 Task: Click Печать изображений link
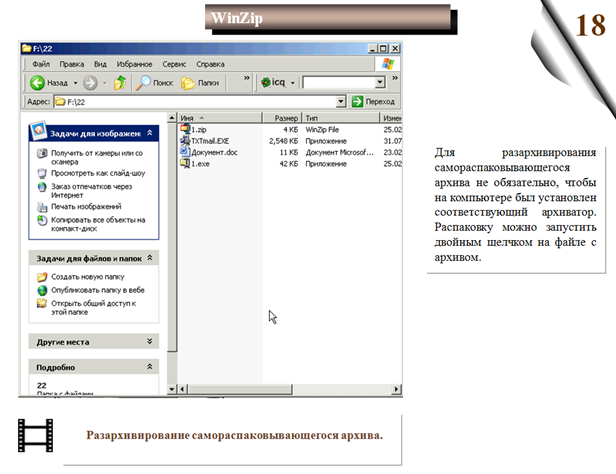(x=86, y=207)
